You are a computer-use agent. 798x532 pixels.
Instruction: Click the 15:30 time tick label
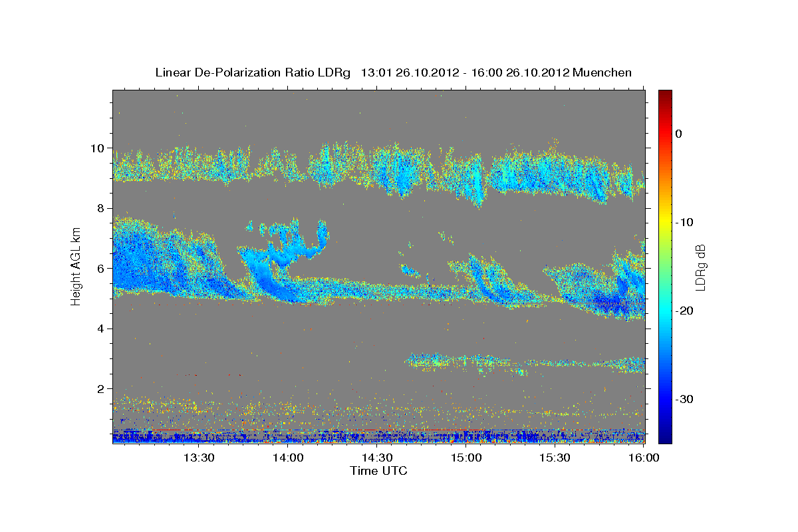coord(555,458)
